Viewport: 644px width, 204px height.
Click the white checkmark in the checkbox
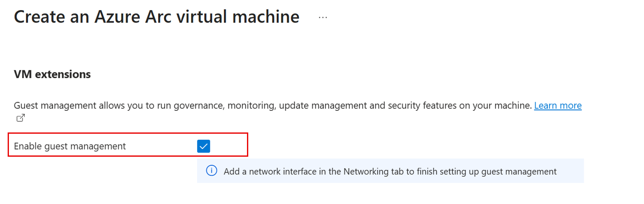click(x=204, y=147)
